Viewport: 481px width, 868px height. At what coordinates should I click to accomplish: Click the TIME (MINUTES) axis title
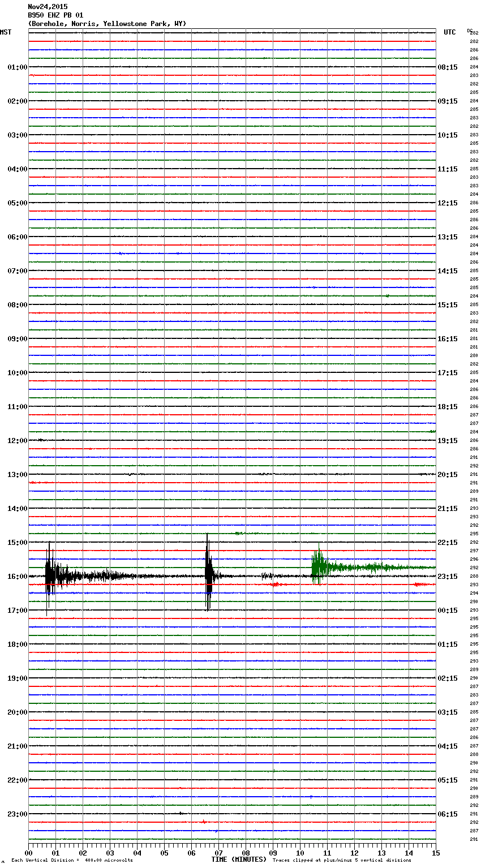point(239,860)
